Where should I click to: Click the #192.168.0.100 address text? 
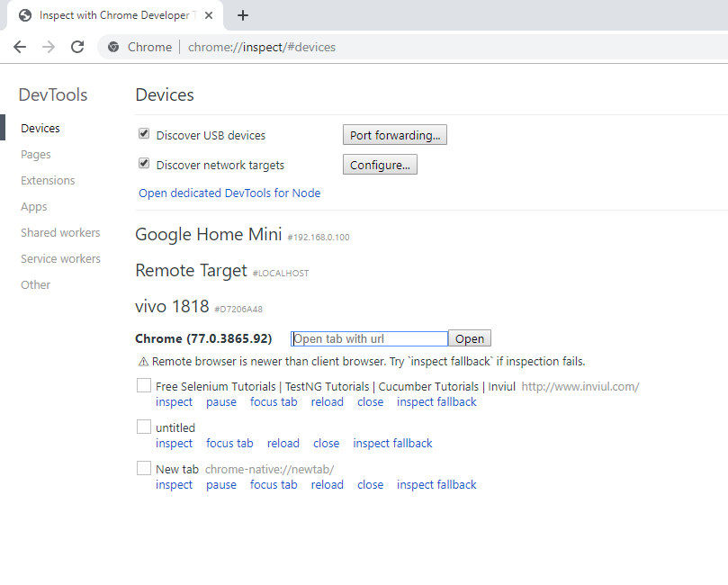click(x=319, y=238)
